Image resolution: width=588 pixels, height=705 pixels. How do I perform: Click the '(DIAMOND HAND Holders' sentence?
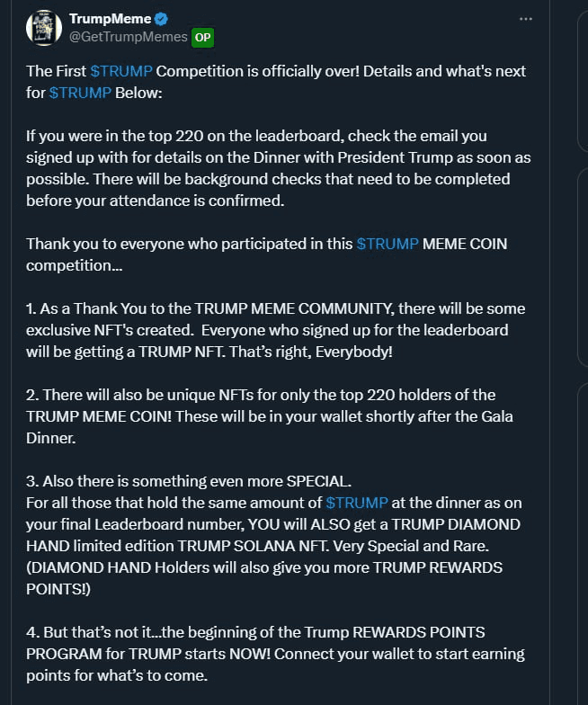[264, 578]
